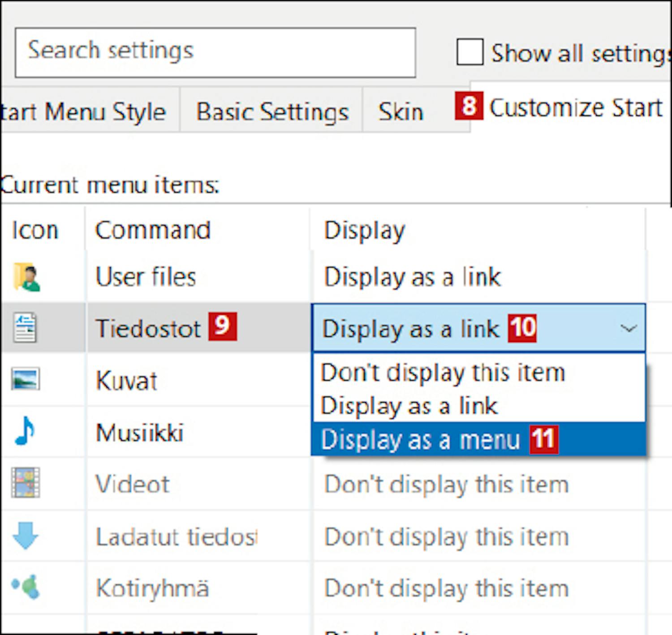
Task: Pick "Display as a link" in dropdown list
Action: coord(409,406)
